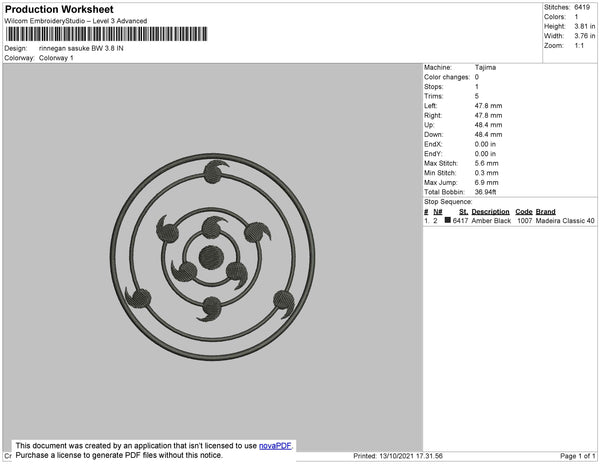
Task: Click the Max Jump value 6.9 mm
Action: pos(486,182)
